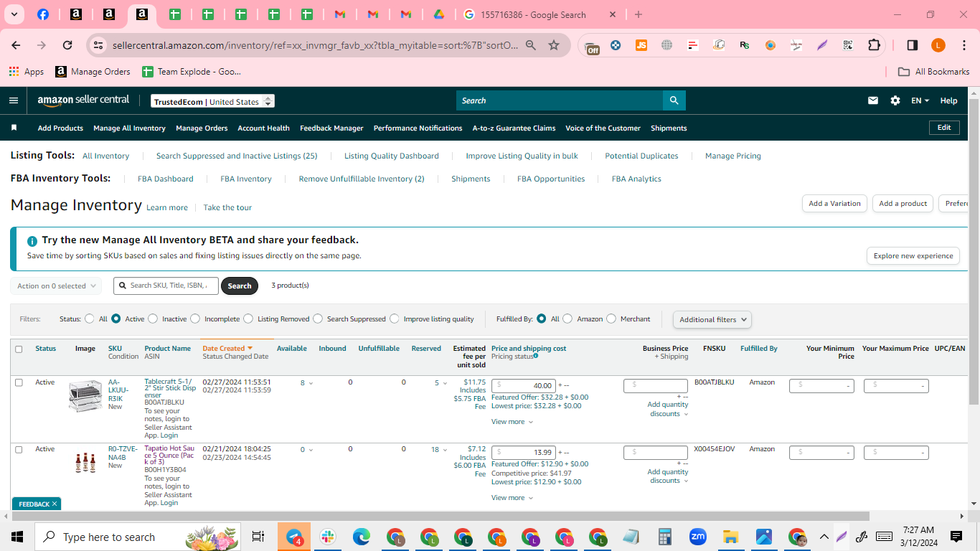Check the select-all checkbox in table header
The height and width of the screenshot is (551, 980).
pyautogui.click(x=19, y=349)
